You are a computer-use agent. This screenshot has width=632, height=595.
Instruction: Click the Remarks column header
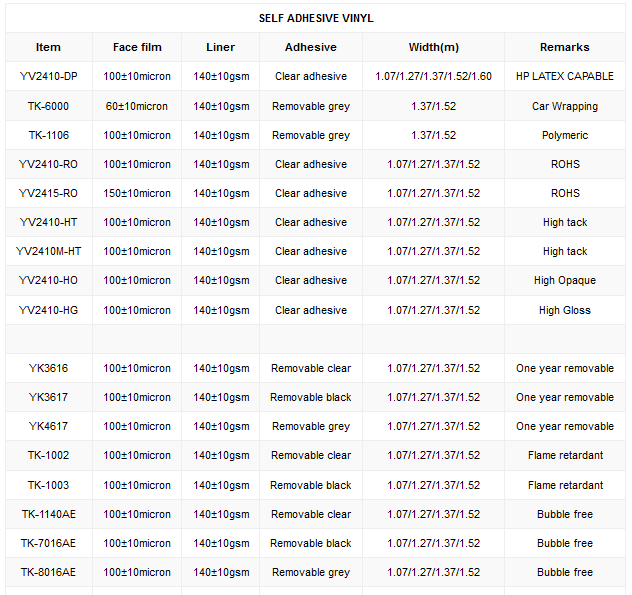(565, 47)
